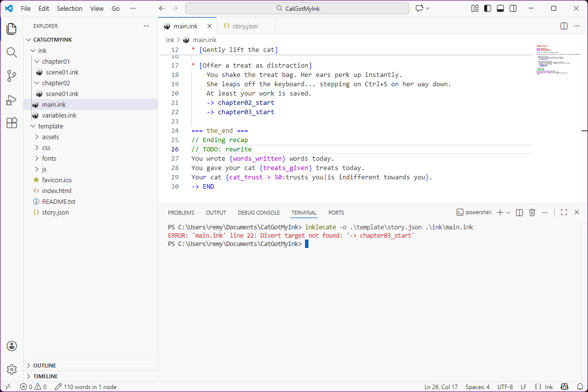
Task: Maximize the terminal panel height
Action: 564,212
